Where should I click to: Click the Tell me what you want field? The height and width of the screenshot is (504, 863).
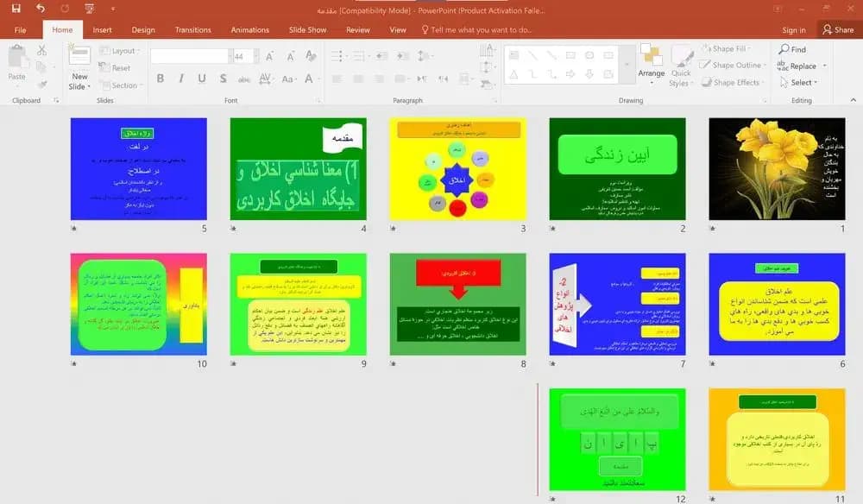[x=476, y=29]
